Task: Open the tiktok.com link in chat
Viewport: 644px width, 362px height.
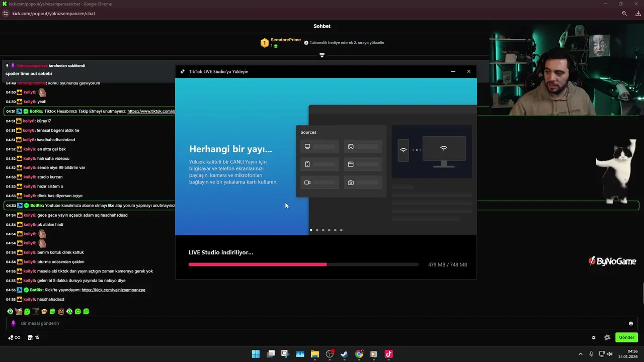Action: click(x=151, y=111)
